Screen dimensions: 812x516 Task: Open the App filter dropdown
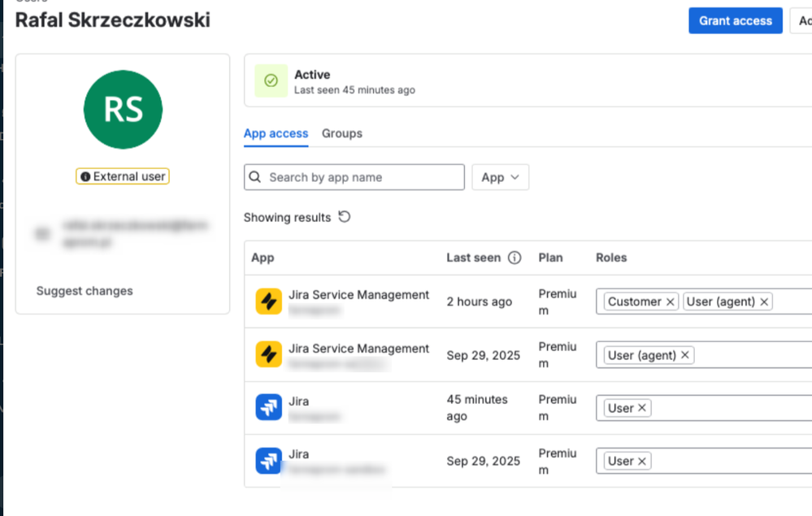(x=500, y=177)
